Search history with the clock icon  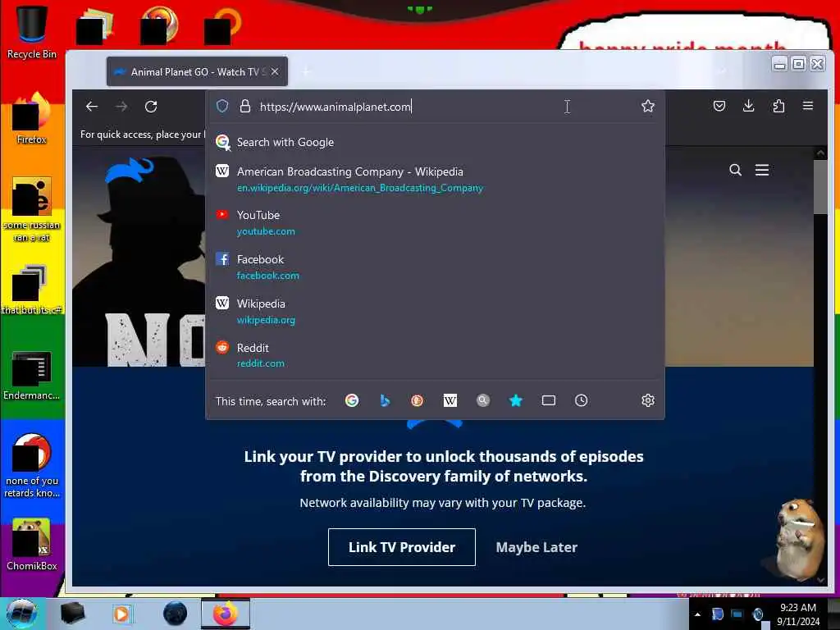coord(582,400)
